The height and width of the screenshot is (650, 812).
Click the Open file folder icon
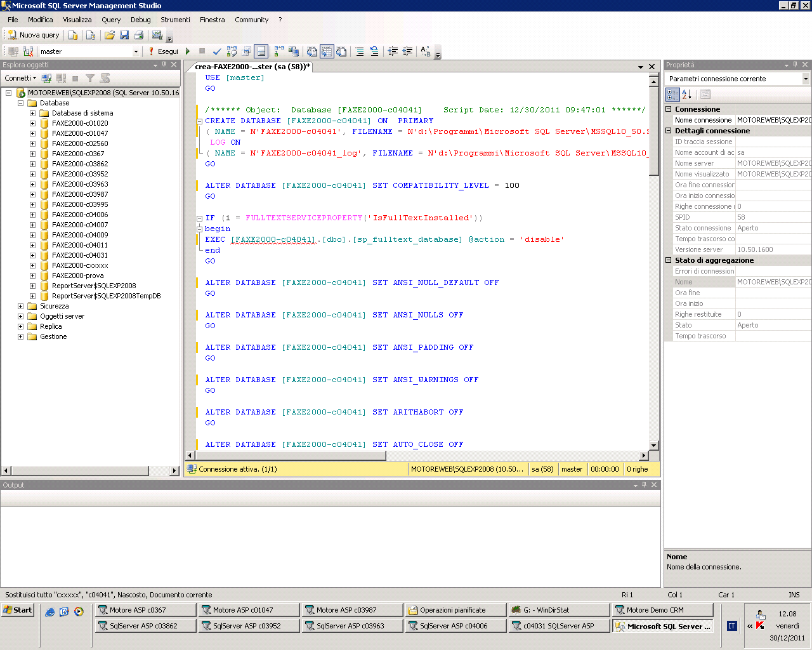point(110,35)
